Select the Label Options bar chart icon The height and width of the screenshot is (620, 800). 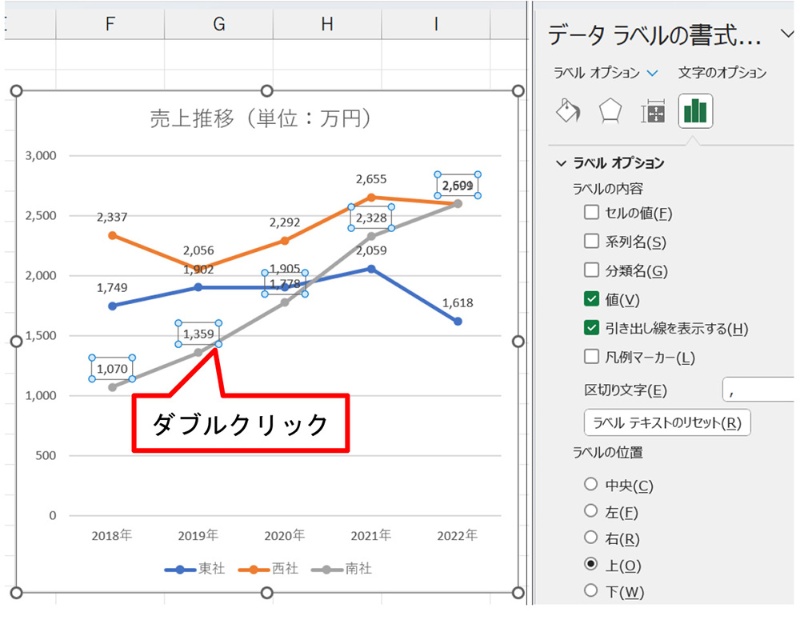point(695,111)
